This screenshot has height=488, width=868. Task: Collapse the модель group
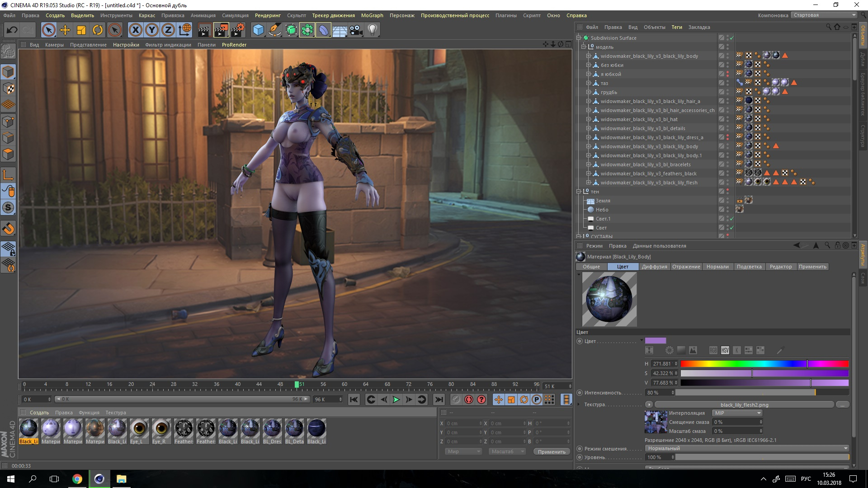click(x=584, y=47)
